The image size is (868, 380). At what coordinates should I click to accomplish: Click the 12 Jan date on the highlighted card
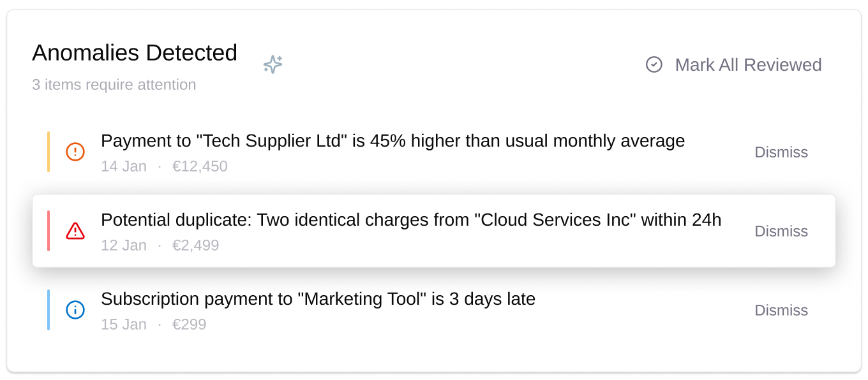click(124, 245)
